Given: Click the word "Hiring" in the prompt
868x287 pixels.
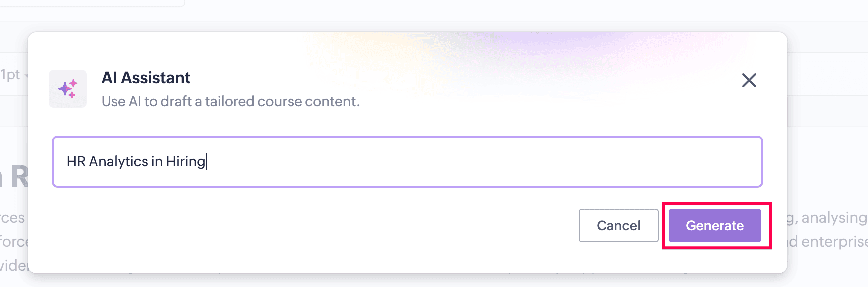Looking at the screenshot, I should (185, 162).
